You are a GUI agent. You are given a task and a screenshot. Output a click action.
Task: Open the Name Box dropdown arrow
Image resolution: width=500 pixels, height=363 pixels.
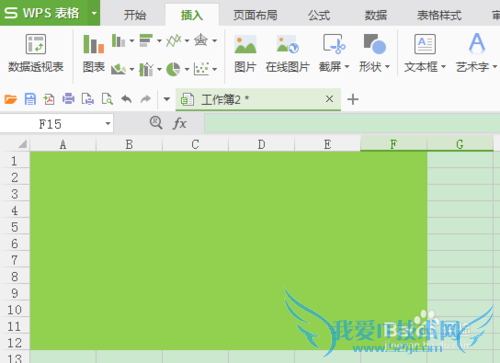[108, 124]
